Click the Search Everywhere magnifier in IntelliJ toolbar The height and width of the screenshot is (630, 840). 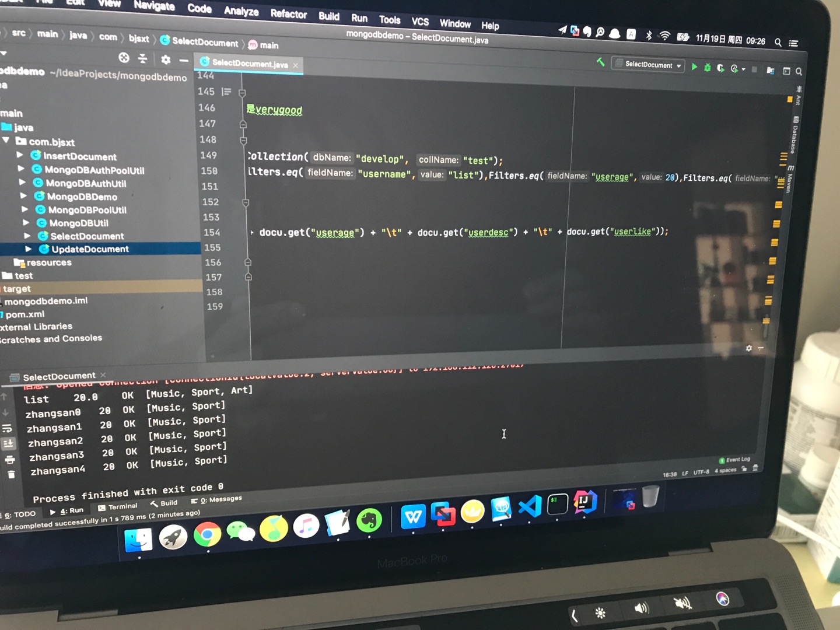pyautogui.click(x=799, y=71)
